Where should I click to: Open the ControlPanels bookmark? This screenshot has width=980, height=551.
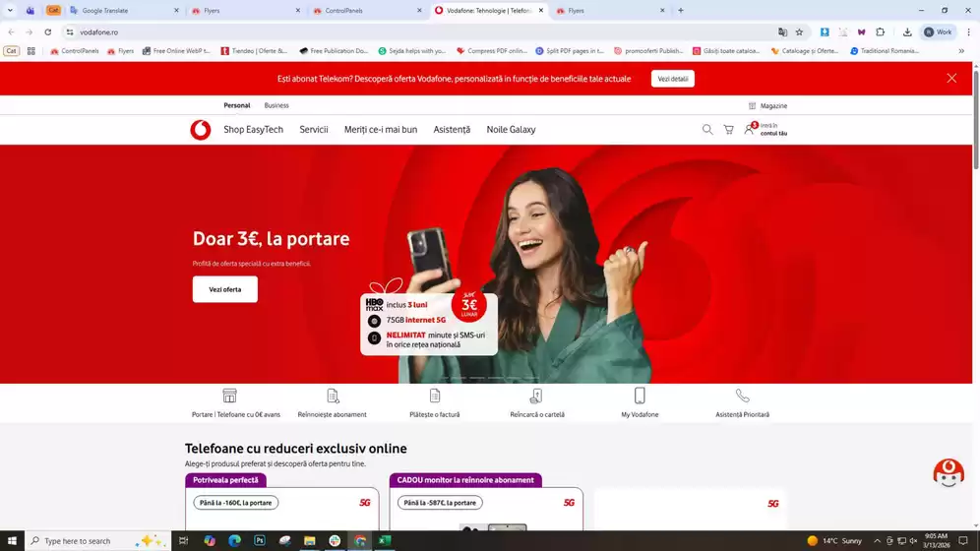pyautogui.click(x=75, y=51)
